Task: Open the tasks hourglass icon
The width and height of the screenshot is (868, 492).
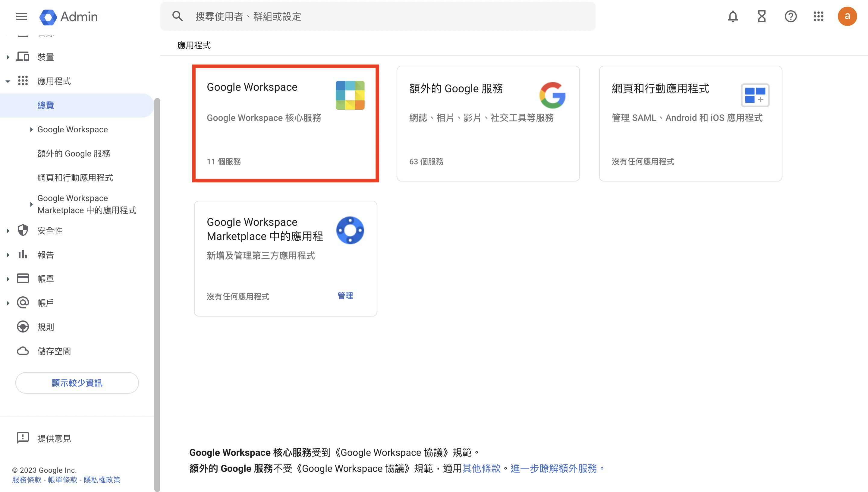Action: point(762,16)
